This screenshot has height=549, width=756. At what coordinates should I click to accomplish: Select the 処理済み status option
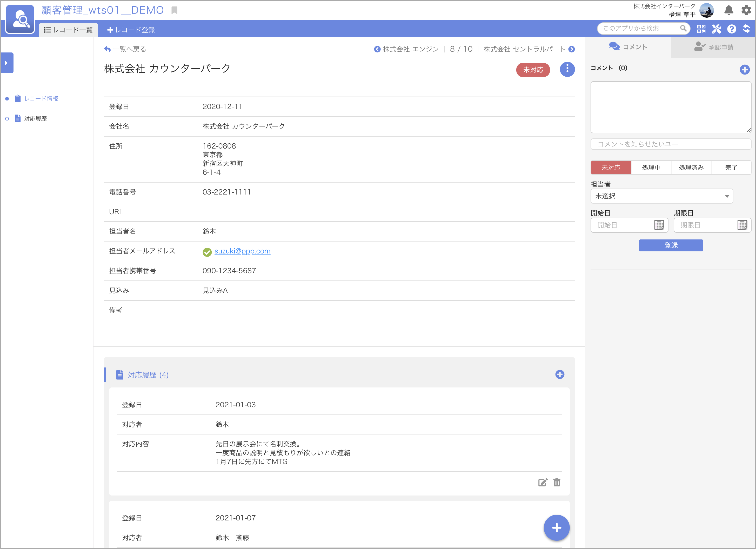click(691, 167)
